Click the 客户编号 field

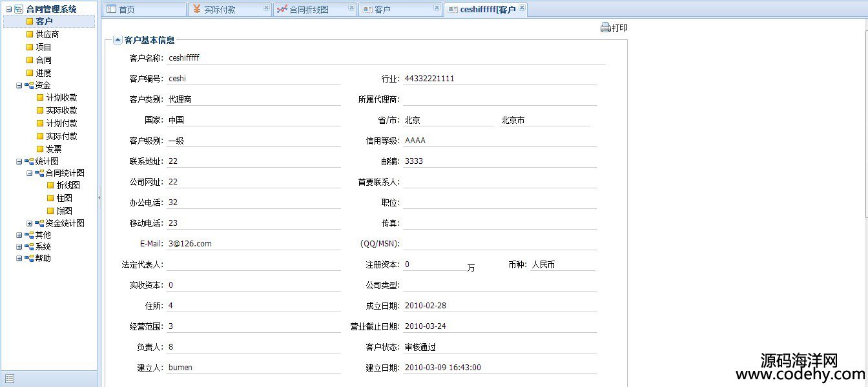click(254, 79)
